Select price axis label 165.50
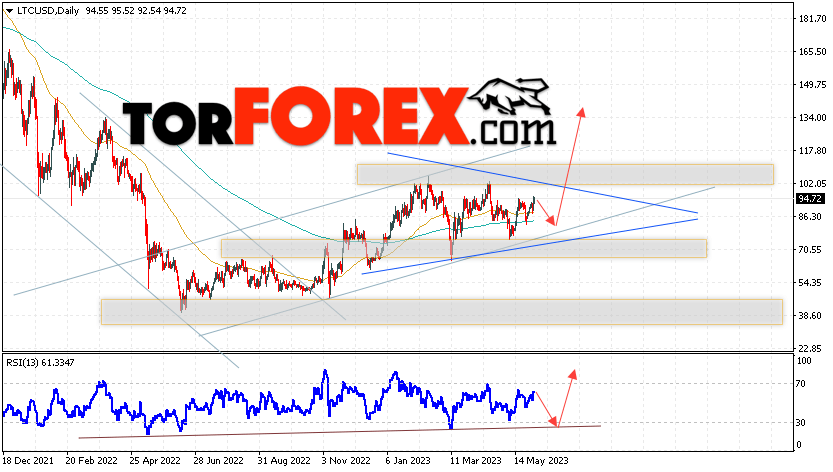This screenshot has height=472, width=833. pos(812,52)
